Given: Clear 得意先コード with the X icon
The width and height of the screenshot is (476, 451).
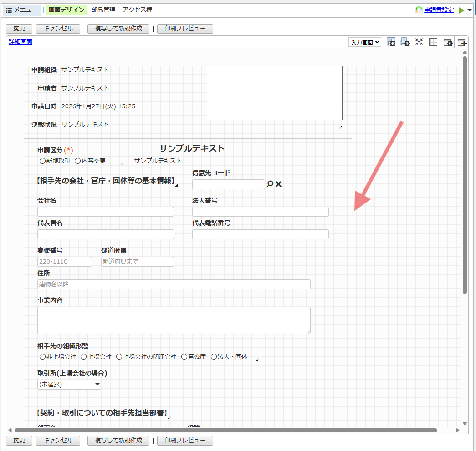Looking at the screenshot, I should click(279, 184).
